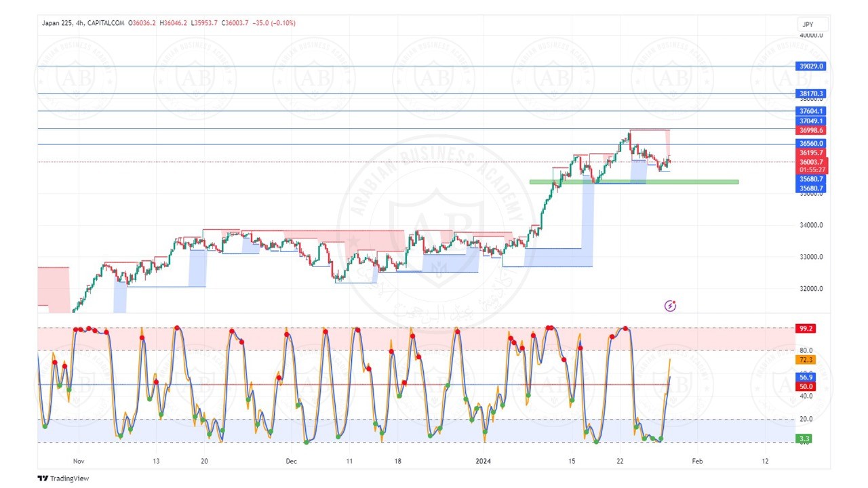Click the red 50.0 midline label
This screenshot has height=488, width=868.
(806, 386)
